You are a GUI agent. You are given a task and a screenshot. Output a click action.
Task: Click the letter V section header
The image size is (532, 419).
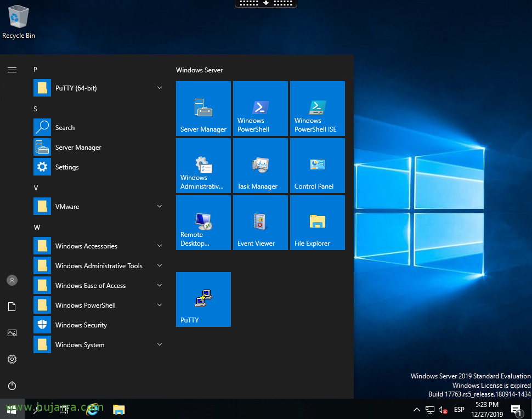click(x=36, y=188)
